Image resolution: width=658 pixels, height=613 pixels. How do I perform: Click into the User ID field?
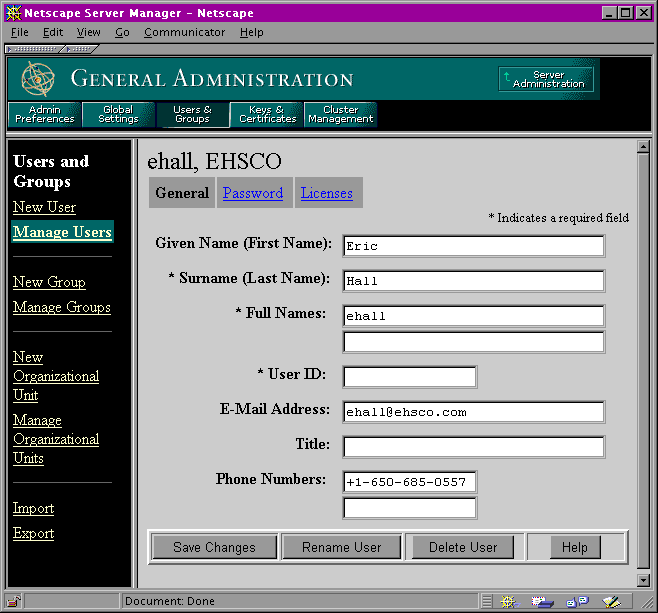pyautogui.click(x=409, y=377)
